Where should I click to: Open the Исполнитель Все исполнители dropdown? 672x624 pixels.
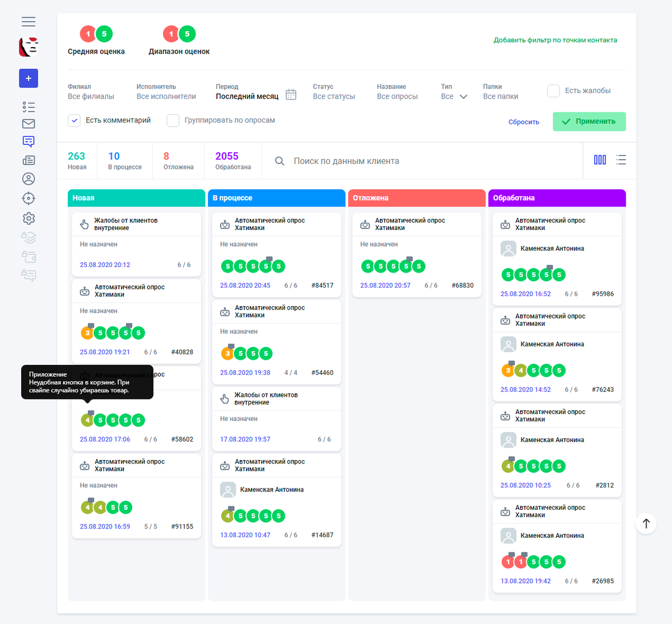coord(166,92)
